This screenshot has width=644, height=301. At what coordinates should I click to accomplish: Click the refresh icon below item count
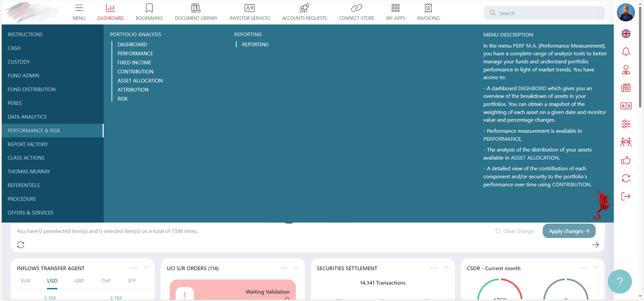pyautogui.click(x=21, y=245)
